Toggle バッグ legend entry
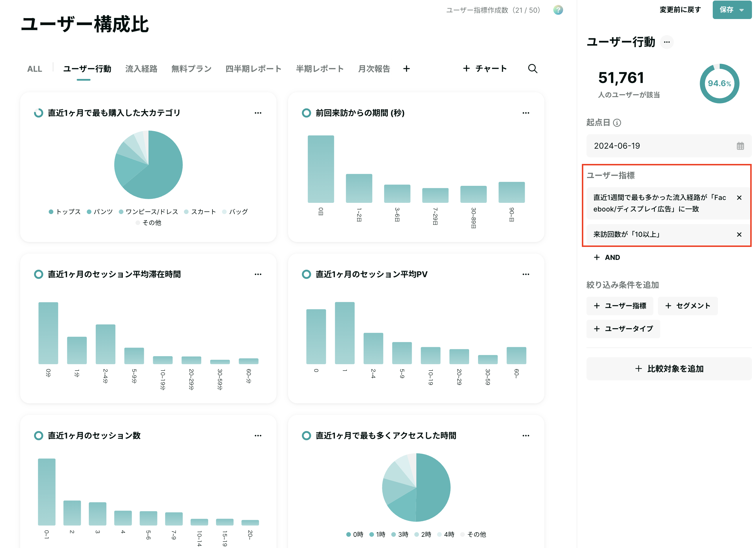The width and height of the screenshot is (756, 548). point(235,212)
